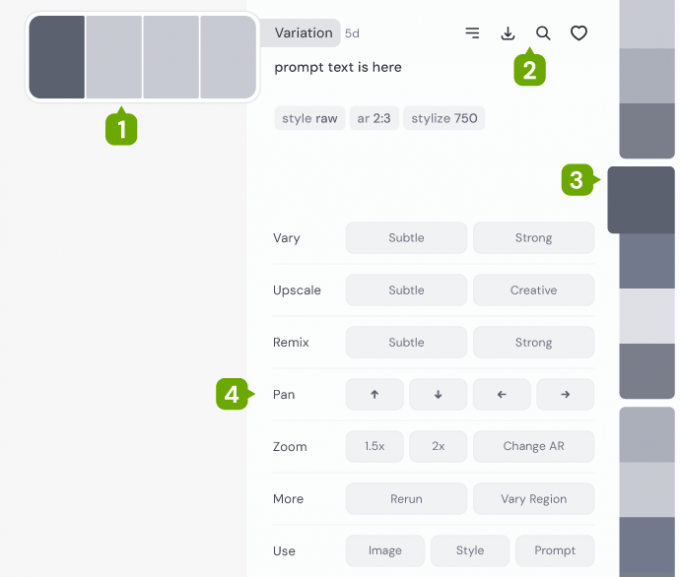Select the highlighted dark sidebar swatch
The width and height of the screenshot is (680, 577).
tap(641, 200)
